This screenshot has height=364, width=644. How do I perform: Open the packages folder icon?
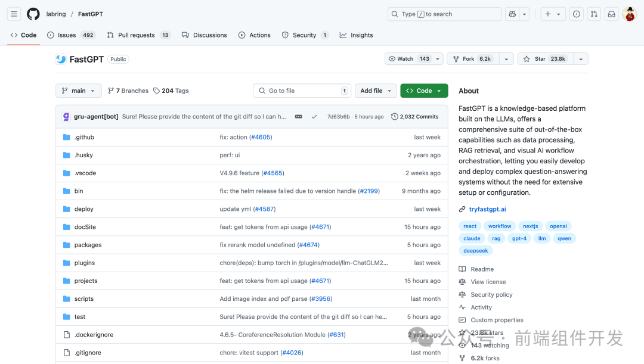pos(67,245)
